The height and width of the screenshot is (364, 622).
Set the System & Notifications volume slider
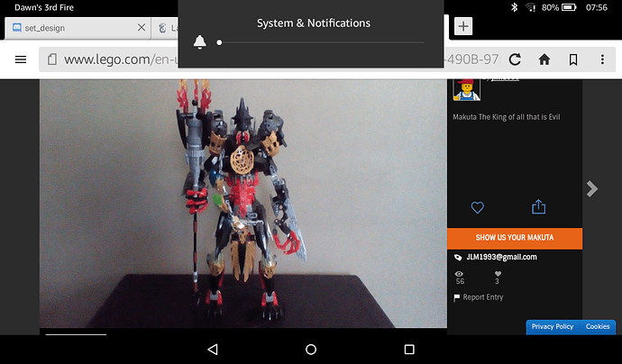tap(321, 42)
